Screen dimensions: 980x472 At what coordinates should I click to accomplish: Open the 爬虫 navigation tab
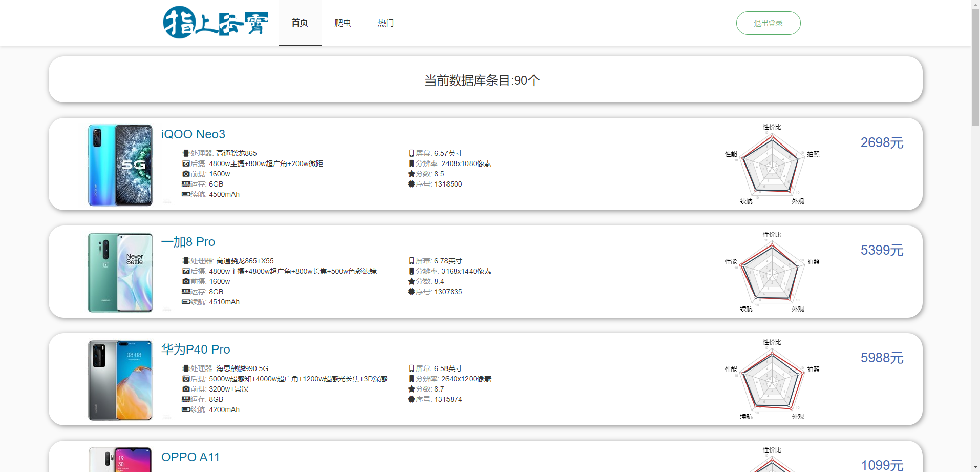[x=343, y=23]
